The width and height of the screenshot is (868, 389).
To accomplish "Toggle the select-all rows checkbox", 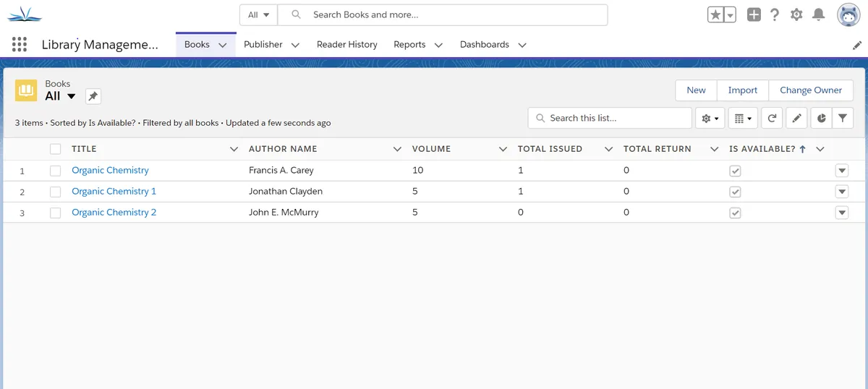I will [x=56, y=149].
